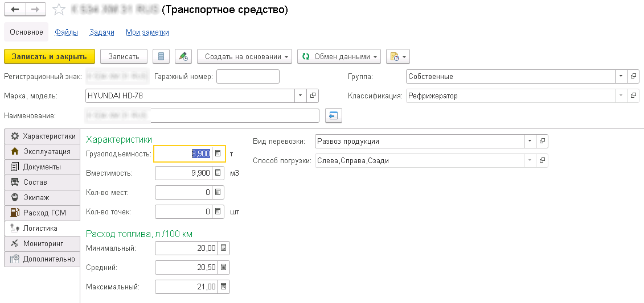Go forward with the right arrow button
The height and width of the screenshot is (303, 644).
36,10
